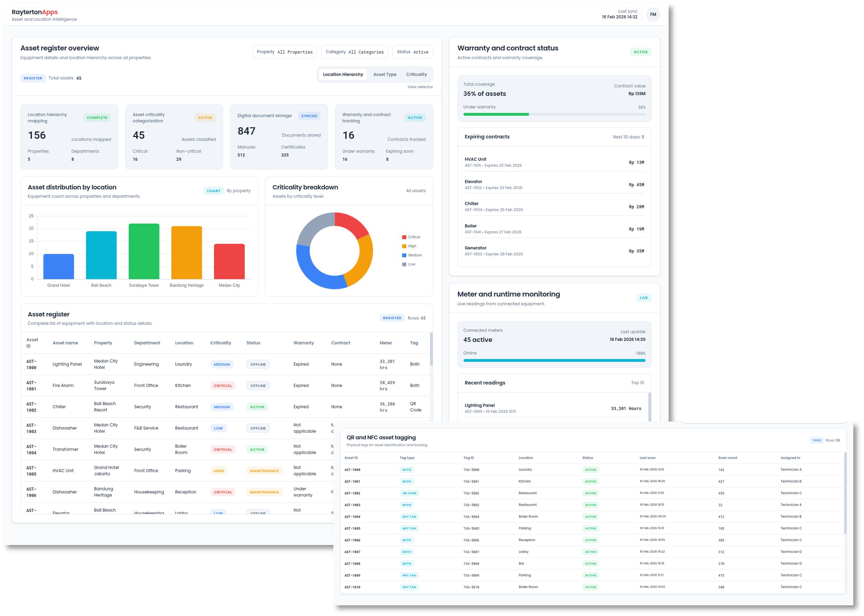This screenshot has height=616, width=864.
Task: Toggle the Critical legend in criticality breakdown
Action: pyautogui.click(x=411, y=237)
